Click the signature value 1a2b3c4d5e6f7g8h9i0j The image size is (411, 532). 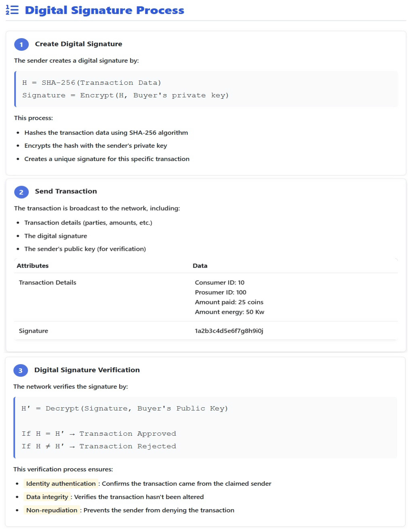tap(229, 331)
